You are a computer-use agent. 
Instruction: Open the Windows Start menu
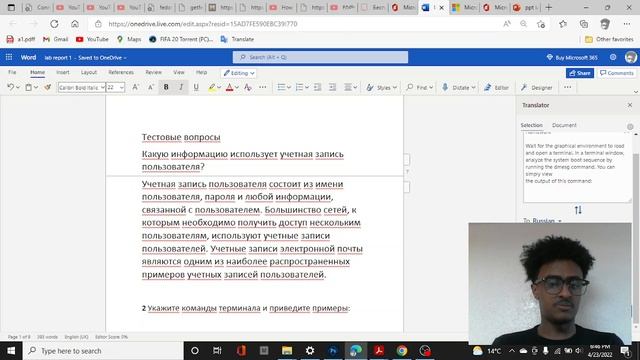pos(11,351)
